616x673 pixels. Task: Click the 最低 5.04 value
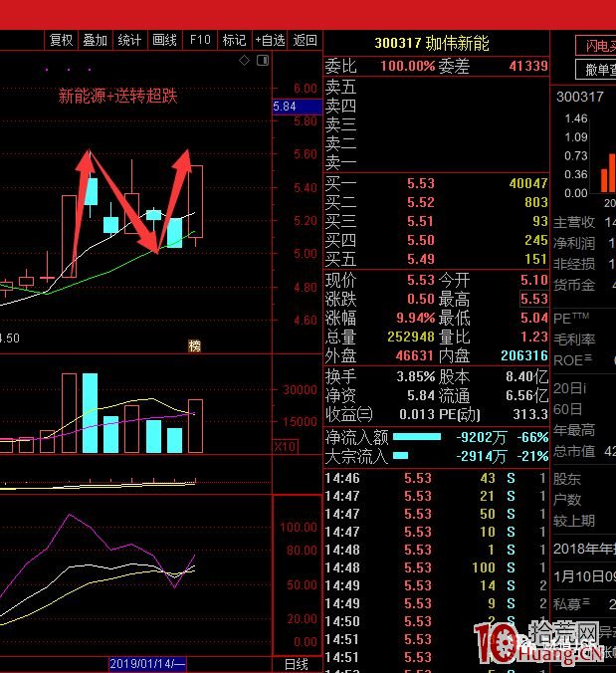pos(534,318)
